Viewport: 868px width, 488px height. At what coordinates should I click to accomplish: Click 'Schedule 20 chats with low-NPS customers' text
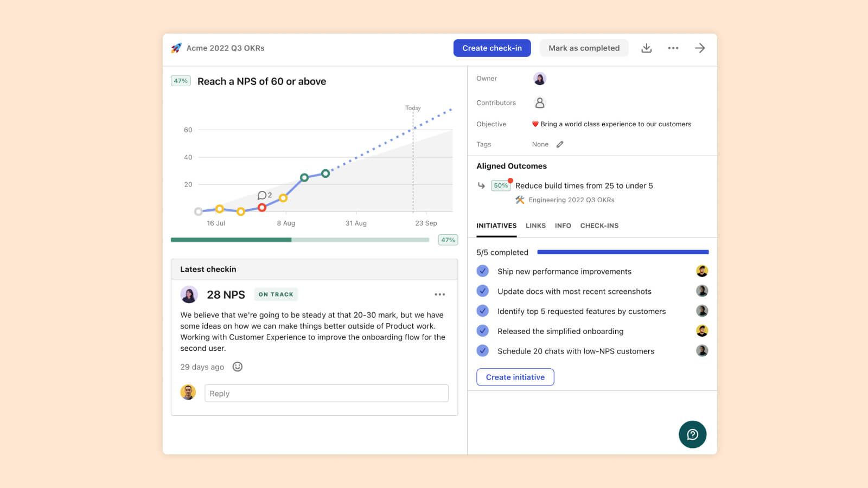click(x=576, y=351)
